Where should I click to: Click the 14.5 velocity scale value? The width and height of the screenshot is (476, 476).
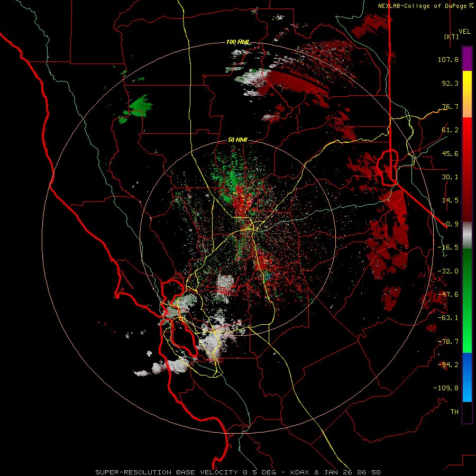pos(450,200)
